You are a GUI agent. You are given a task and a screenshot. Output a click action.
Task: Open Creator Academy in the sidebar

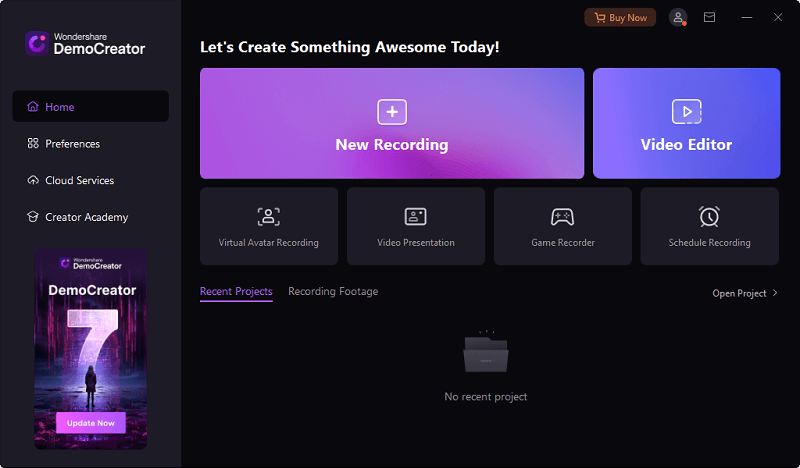click(90, 217)
